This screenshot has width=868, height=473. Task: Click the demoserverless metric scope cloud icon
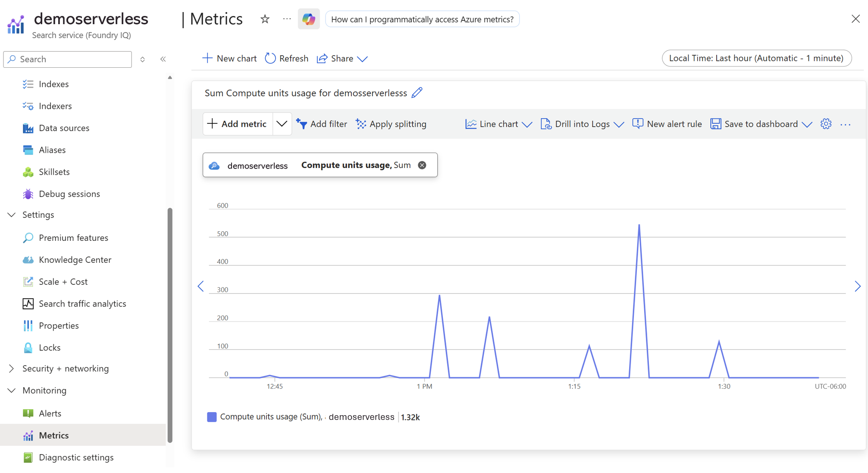pyautogui.click(x=214, y=166)
